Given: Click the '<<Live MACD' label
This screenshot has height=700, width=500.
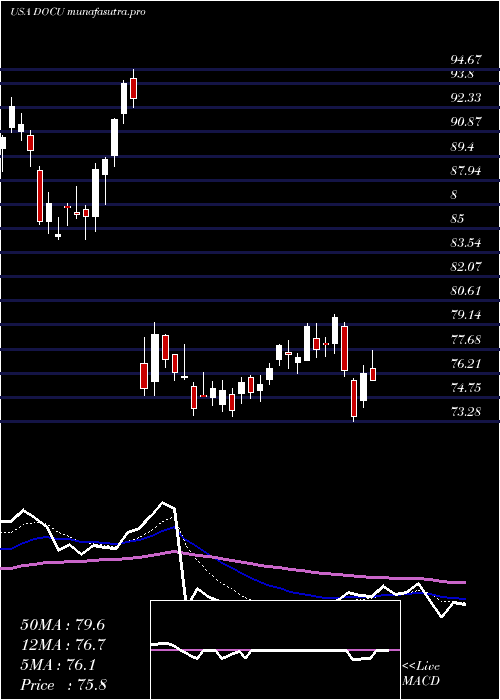Looking at the screenshot, I should click(421, 674).
